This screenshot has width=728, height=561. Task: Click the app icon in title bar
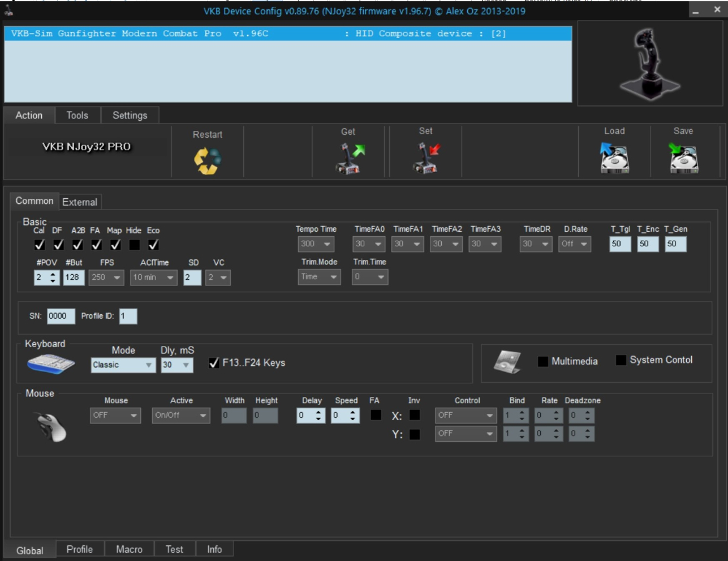pos(8,10)
